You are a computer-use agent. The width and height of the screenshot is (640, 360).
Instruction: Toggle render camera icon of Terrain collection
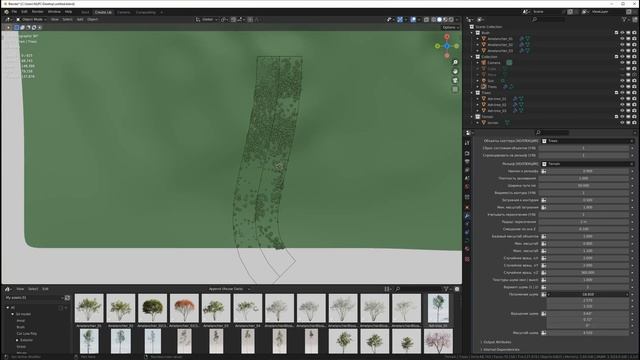[x=634, y=117]
